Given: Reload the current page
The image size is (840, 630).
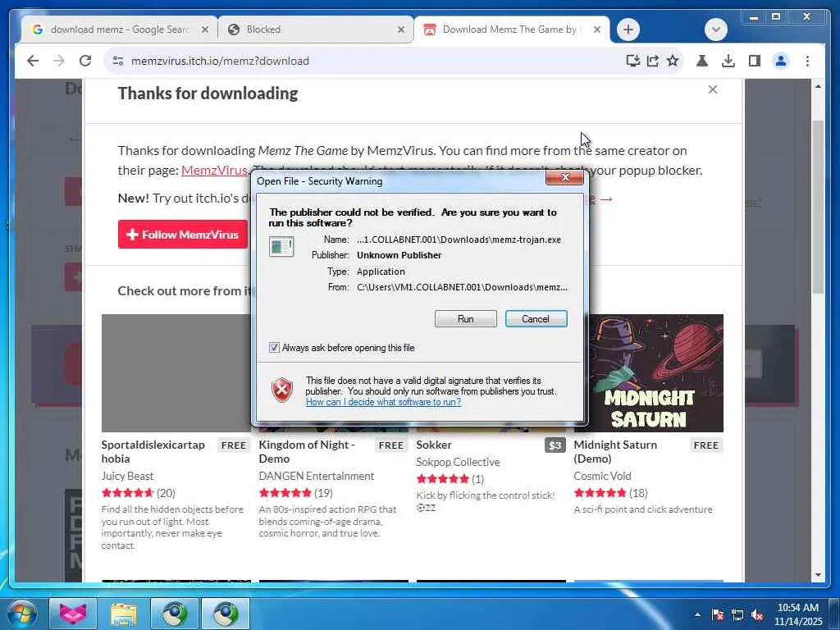Looking at the screenshot, I should (85, 61).
